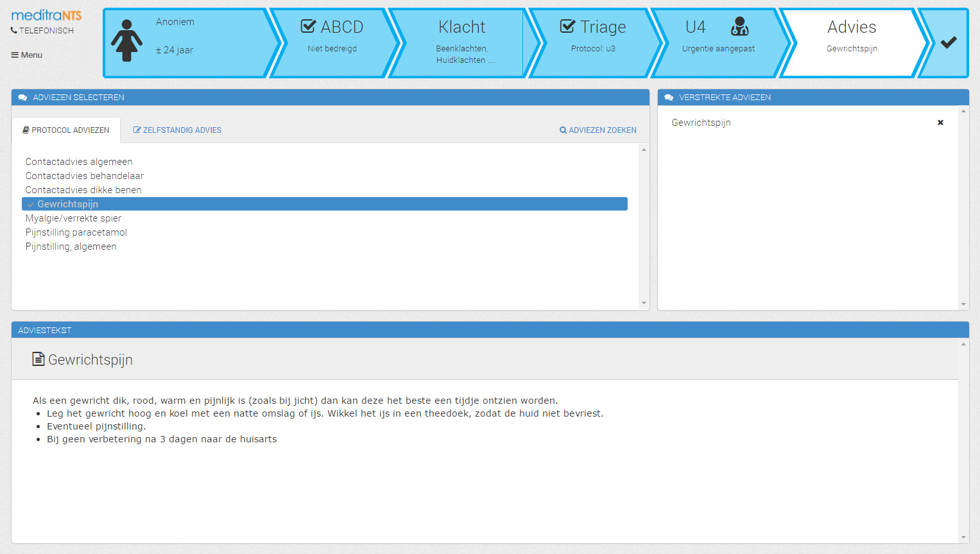Click the advice list scroll down arrow
The height and width of the screenshot is (554, 980).
(x=644, y=303)
